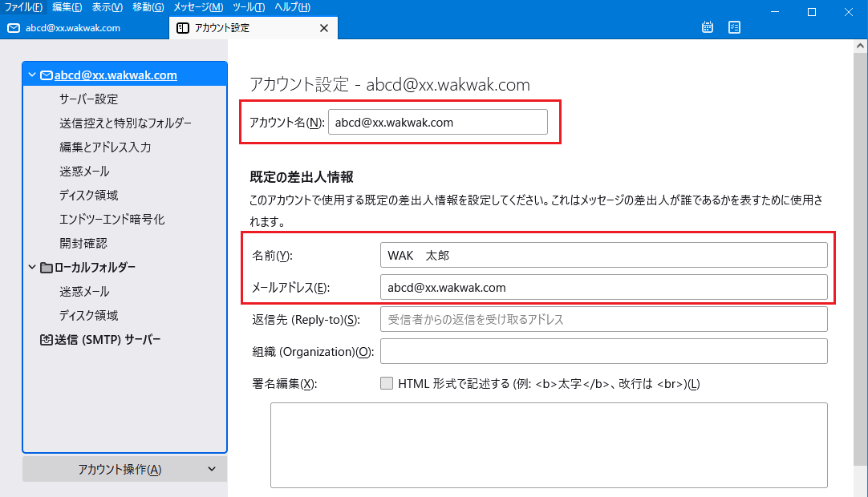Open the メッセージ menu
The width and height of the screenshot is (868, 497).
click(198, 7)
